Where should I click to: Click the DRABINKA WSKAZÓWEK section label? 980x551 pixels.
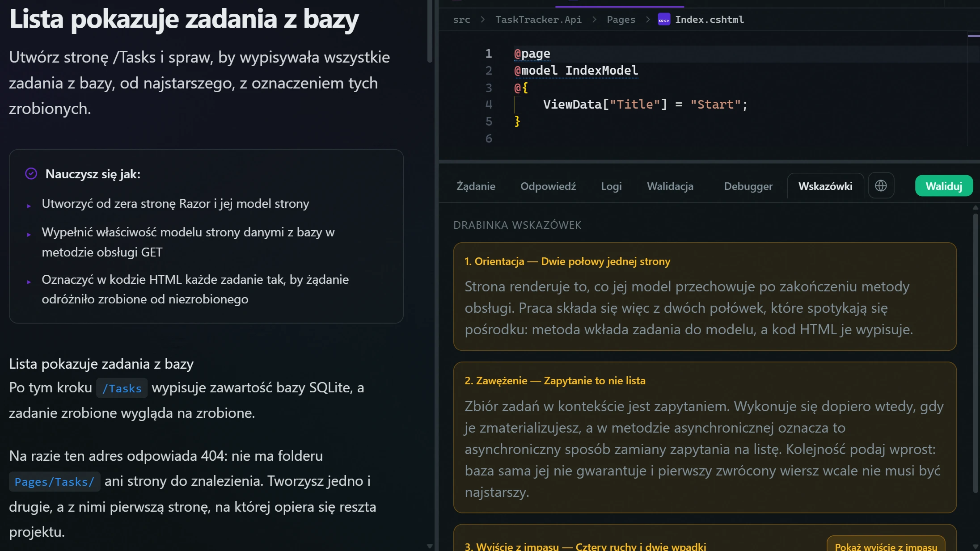point(517,225)
